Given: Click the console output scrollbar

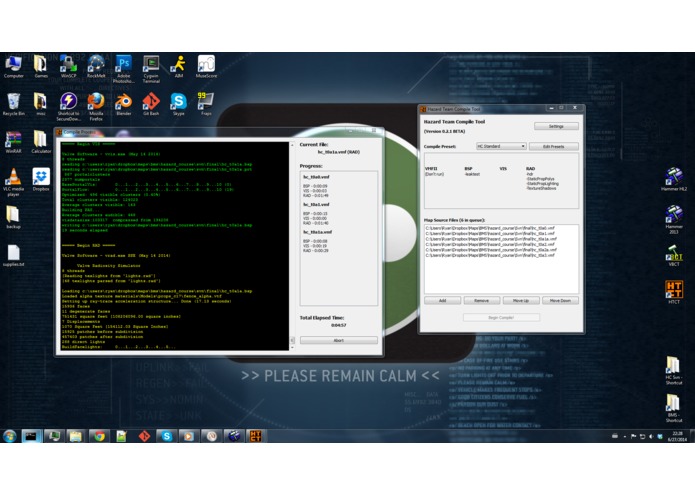Looking at the screenshot, I should [292, 246].
